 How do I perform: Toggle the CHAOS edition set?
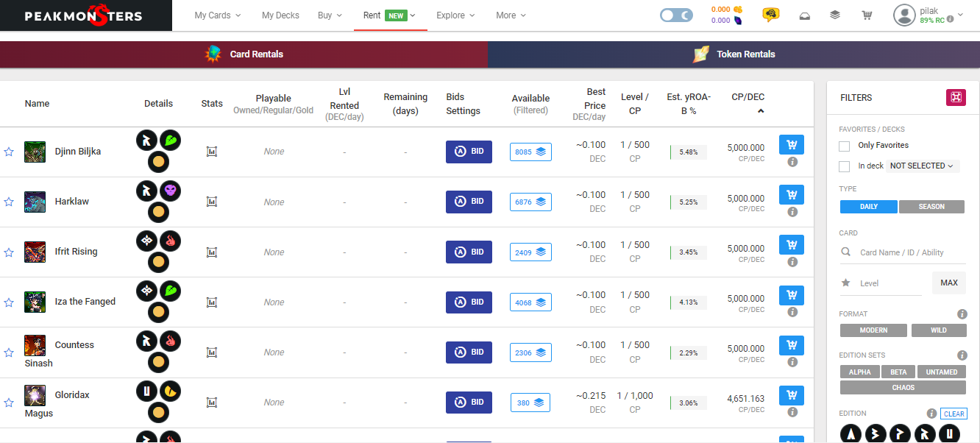point(903,387)
